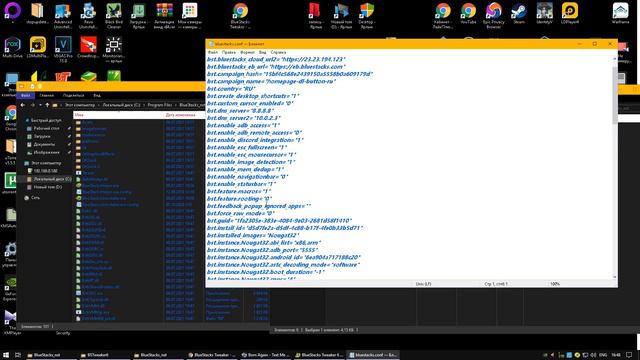Viewport: 640px width, 360px height.
Task: Open the LDMultiPlayer desktop icon
Action: pos(38,47)
